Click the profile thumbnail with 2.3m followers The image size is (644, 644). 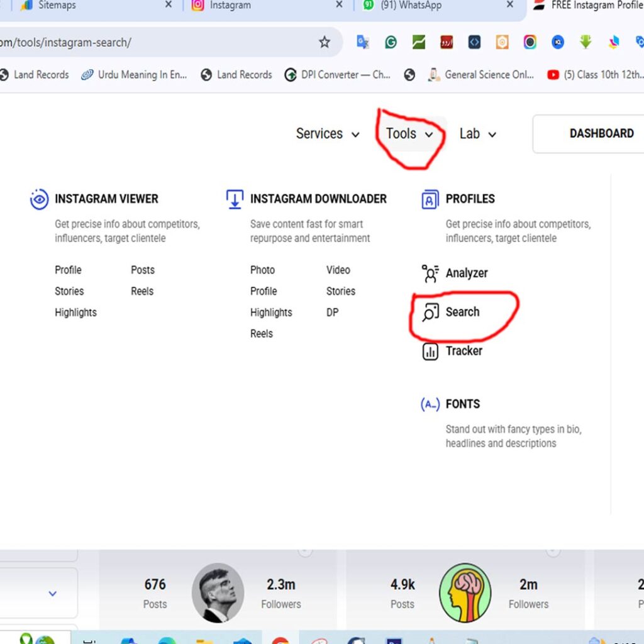[218, 593]
